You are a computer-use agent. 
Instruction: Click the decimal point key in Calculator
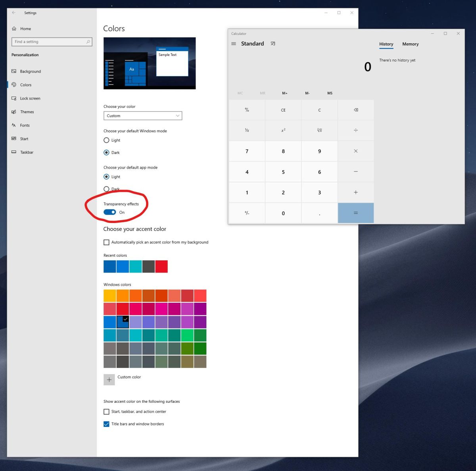pyautogui.click(x=319, y=213)
